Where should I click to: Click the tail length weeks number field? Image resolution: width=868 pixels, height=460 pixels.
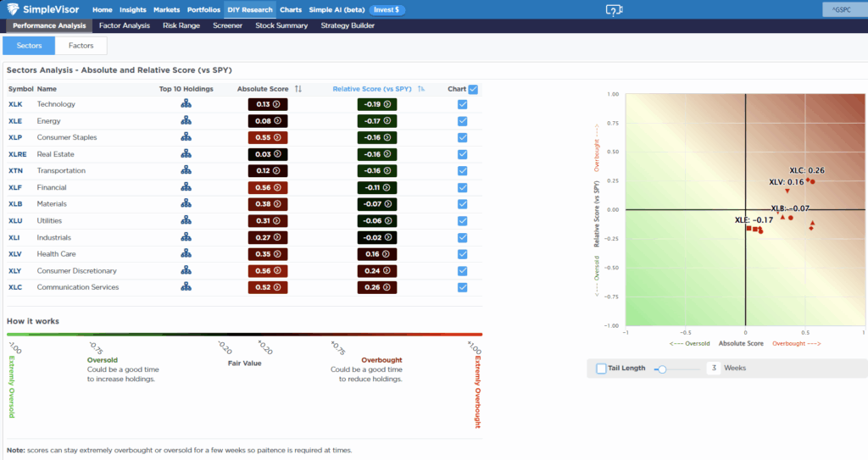(x=714, y=369)
